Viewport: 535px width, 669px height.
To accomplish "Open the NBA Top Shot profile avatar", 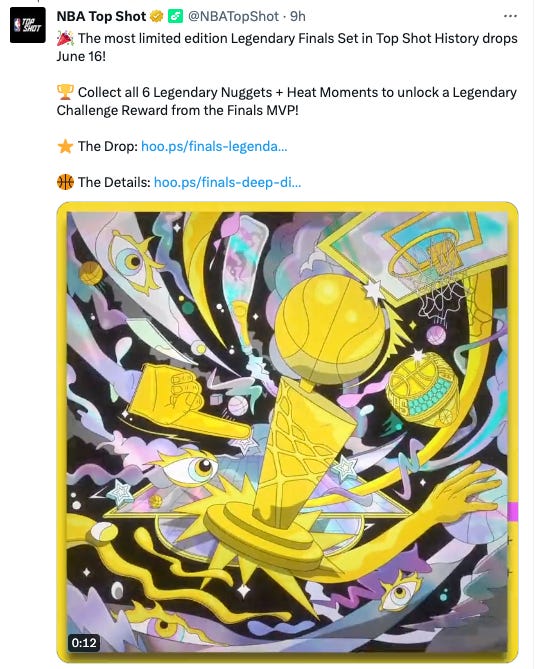I will coord(28,25).
